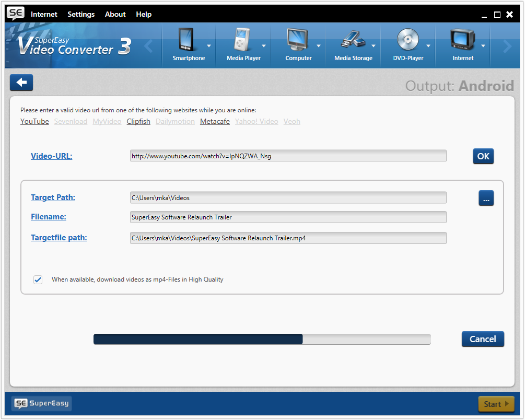Click the DVD-Player disc icon

pyautogui.click(x=407, y=40)
